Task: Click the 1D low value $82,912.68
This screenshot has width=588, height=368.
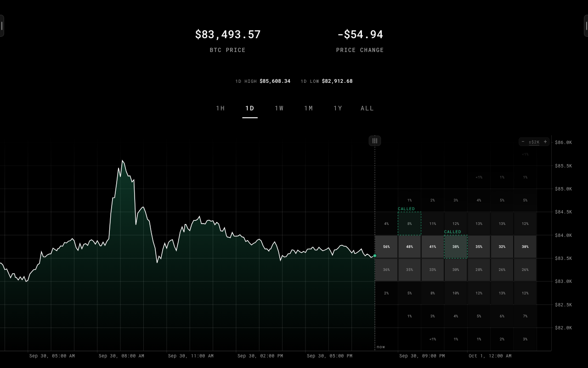Action: pyautogui.click(x=337, y=81)
